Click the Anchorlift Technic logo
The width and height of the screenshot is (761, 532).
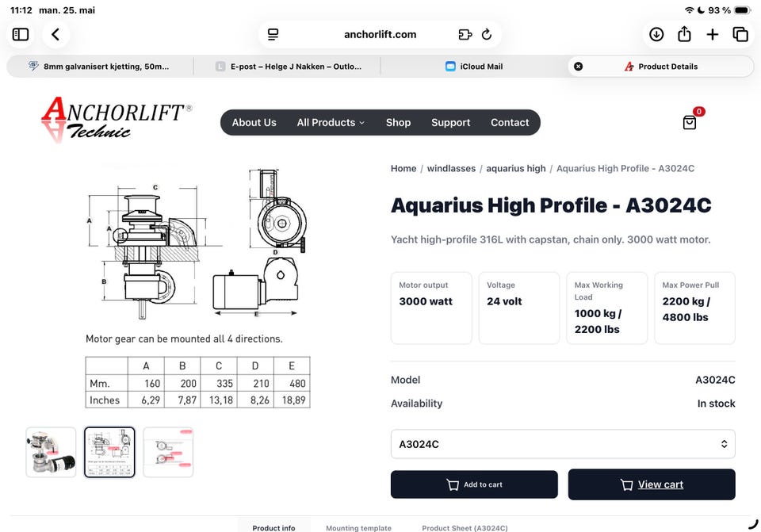tap(116, 119)
